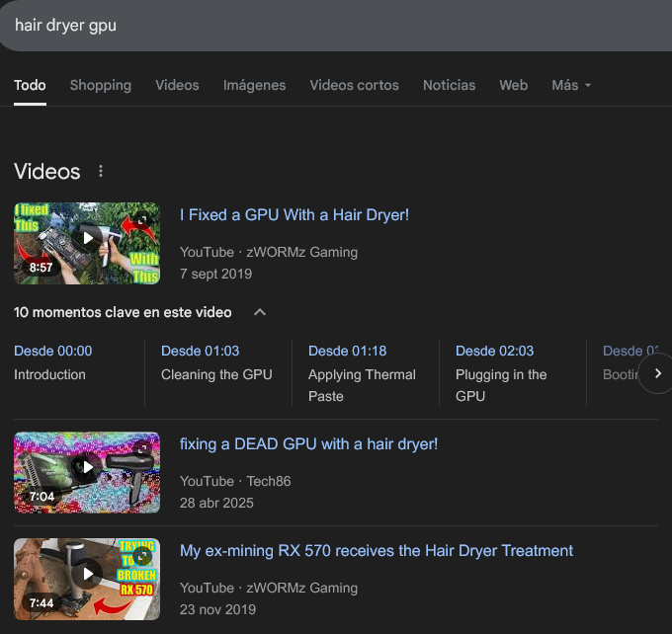Switch to the Imágenes tab
Viewport: 672px width, 634px height.
[x=254, y=85]
